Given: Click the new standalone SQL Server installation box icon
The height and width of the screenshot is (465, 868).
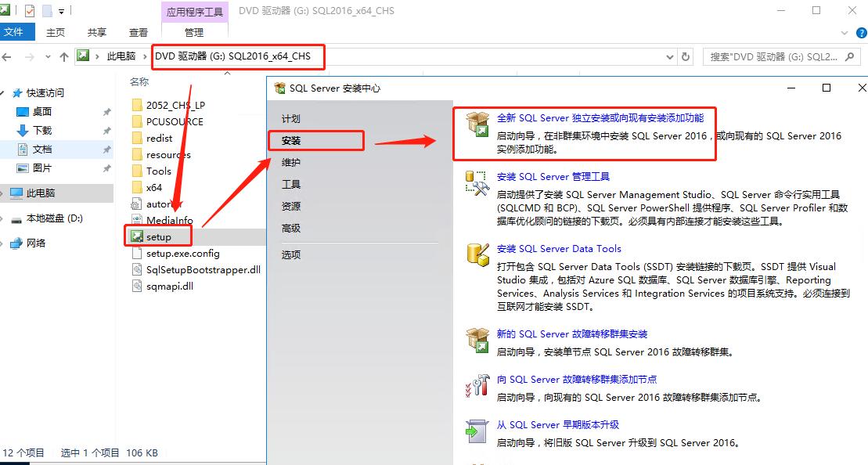Looking at the screenshot, I should coord(477,124).
